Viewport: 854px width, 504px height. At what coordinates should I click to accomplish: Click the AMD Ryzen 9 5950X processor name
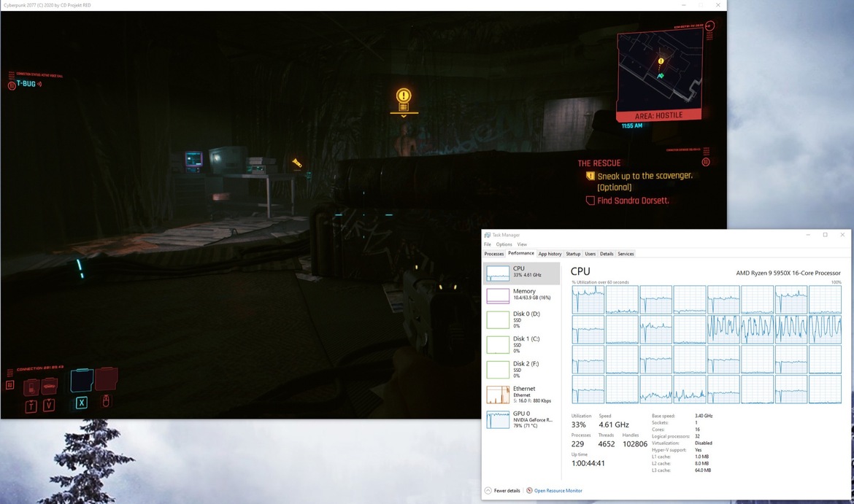pyautogui.click(x=788, y=273)
